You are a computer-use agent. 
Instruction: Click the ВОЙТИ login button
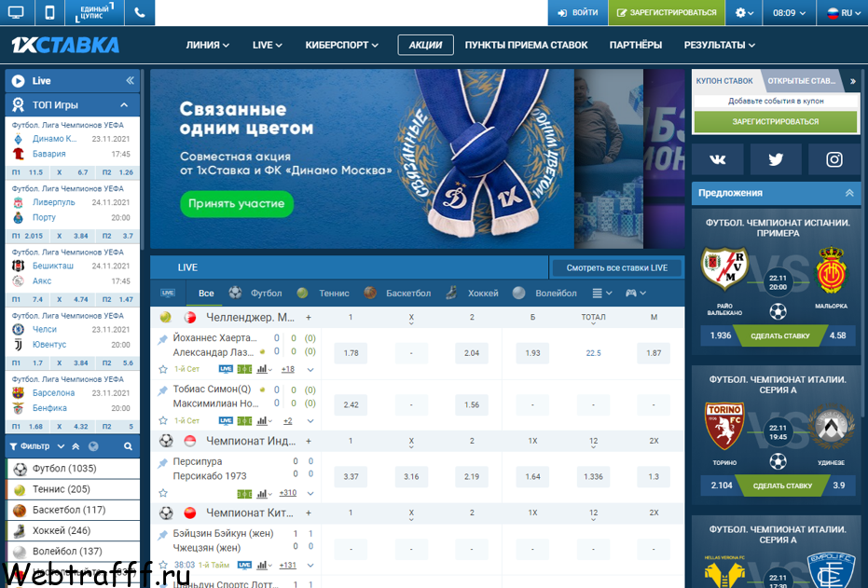point(577,13)
